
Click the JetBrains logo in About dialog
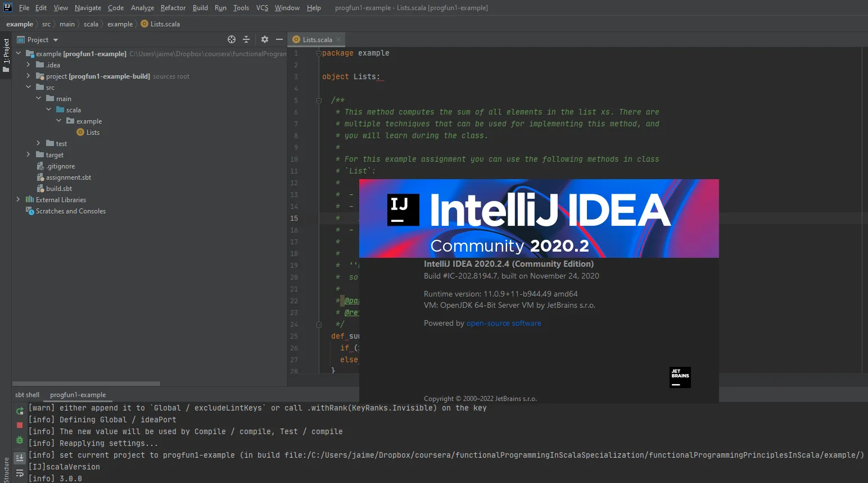pos(680,377)
